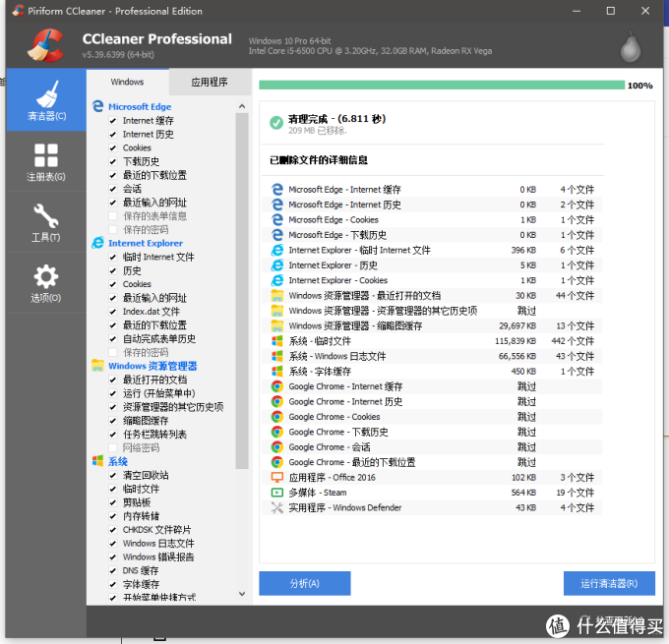Viewport: 669px width, 644px height.
Task: Click the 115,839 KB size value
Action: [x=516, y=341]
